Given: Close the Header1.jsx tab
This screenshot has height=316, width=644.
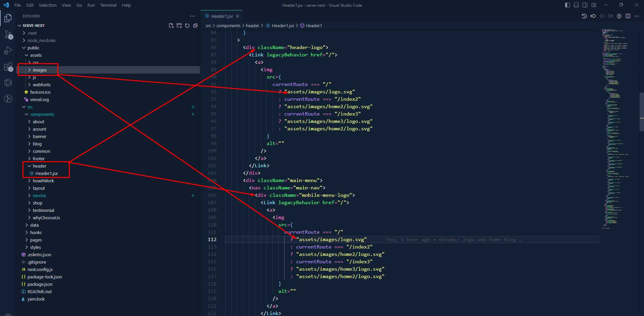Looking at the screenshot, I should 238,16.
